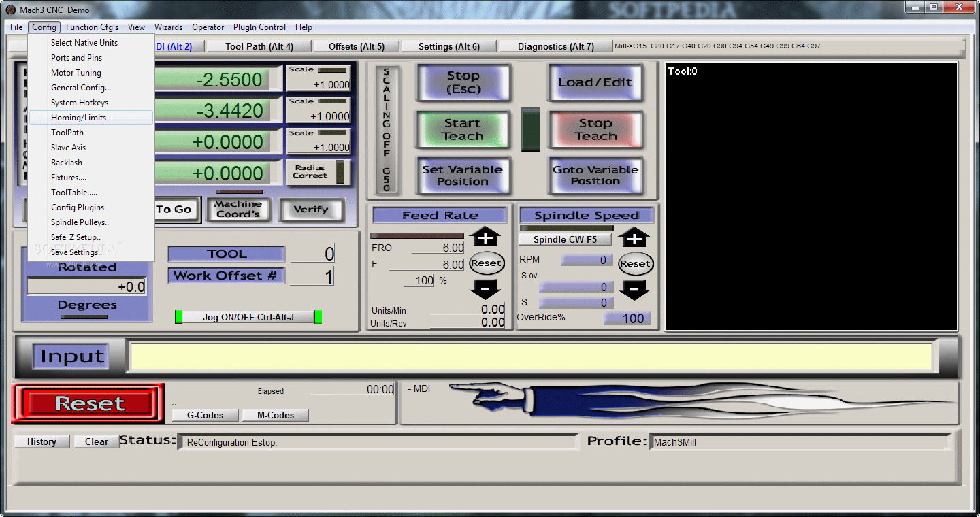Click Start Teach button
980x517 pixels.
[x=463, y=129]
